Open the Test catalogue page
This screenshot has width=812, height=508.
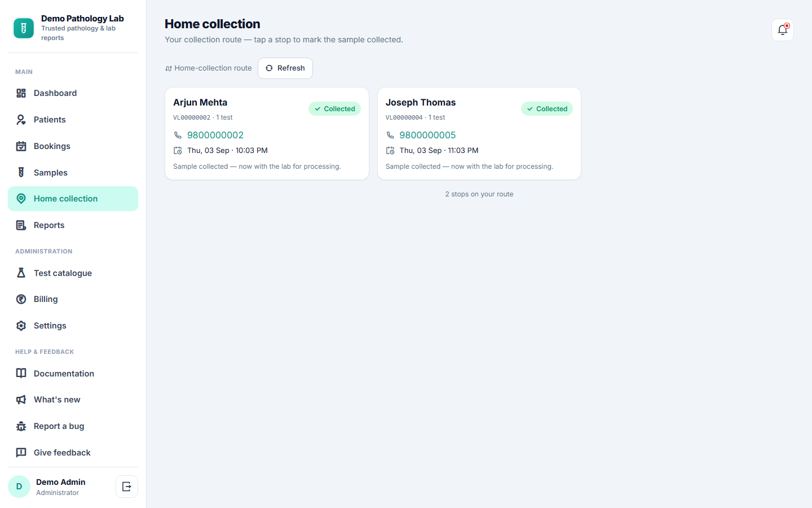click(x=73, y=273)
